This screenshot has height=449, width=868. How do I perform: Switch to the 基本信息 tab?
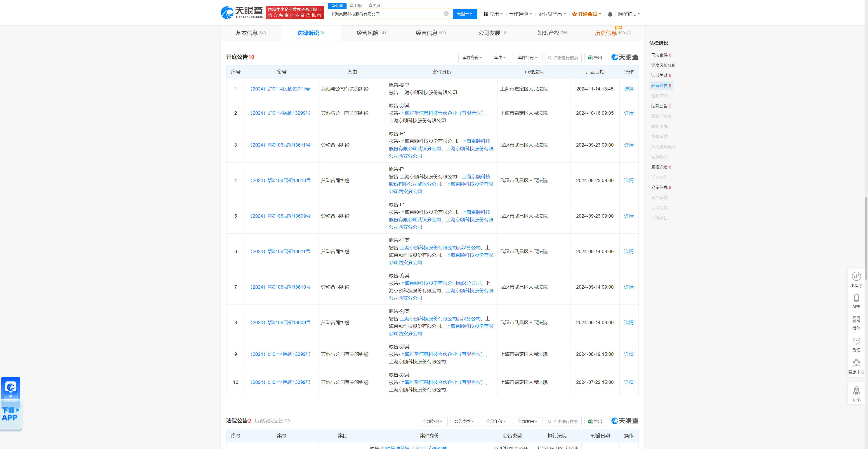(251, 33)
